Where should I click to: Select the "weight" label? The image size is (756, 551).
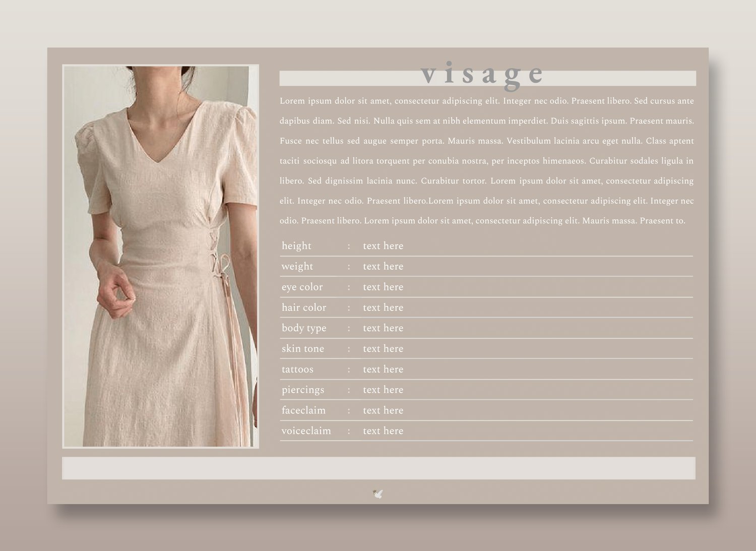point(297,266)
